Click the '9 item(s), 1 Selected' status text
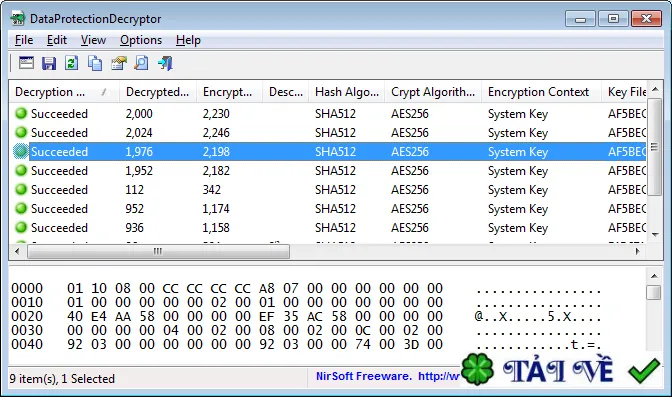This screenshot has height=397, width=672. coord(62,379)
